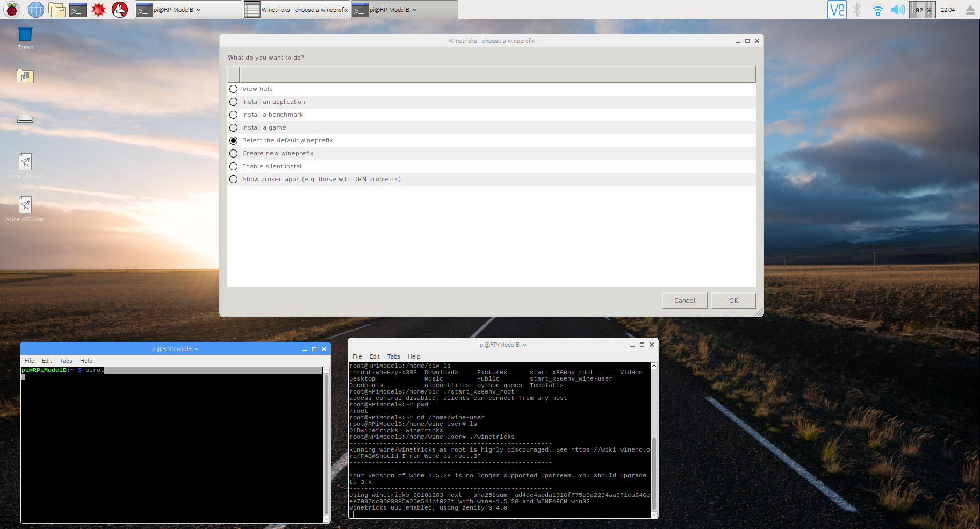
Task: Minimize the left terminal window
Action: click(x=305, y=349)
